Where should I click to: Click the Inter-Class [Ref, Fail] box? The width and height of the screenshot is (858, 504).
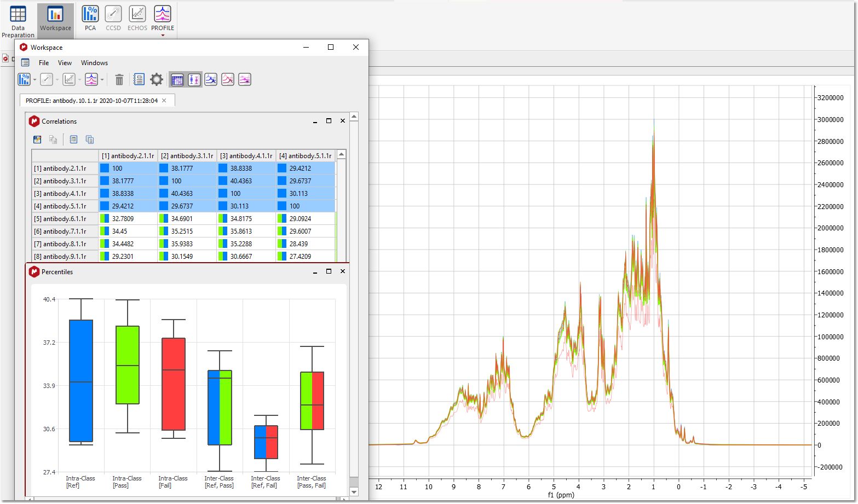click(x=266, y=442)
